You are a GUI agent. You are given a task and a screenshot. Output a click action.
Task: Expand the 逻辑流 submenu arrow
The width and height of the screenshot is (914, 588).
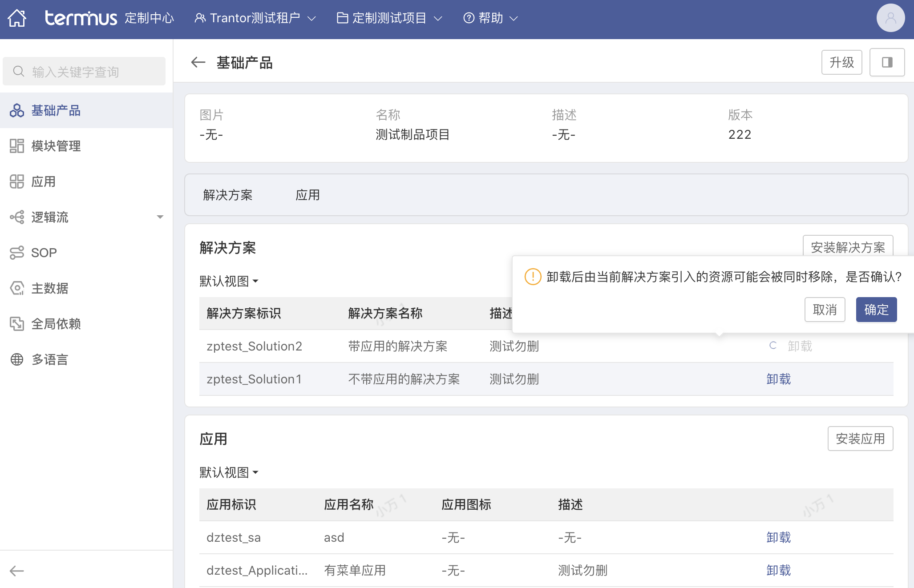click(160, 217)
